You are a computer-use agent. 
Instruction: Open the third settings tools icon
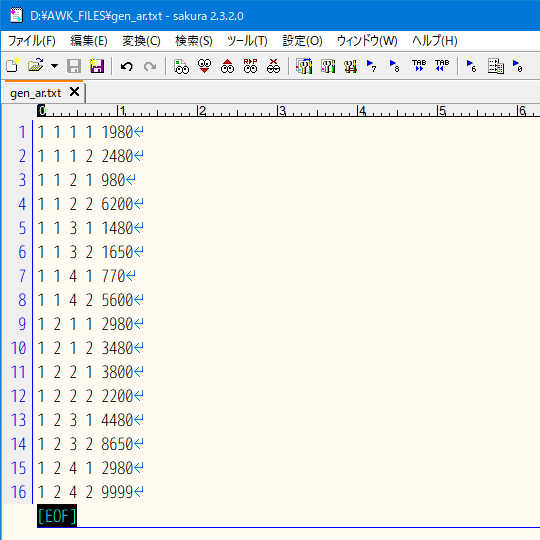[350, 66]
